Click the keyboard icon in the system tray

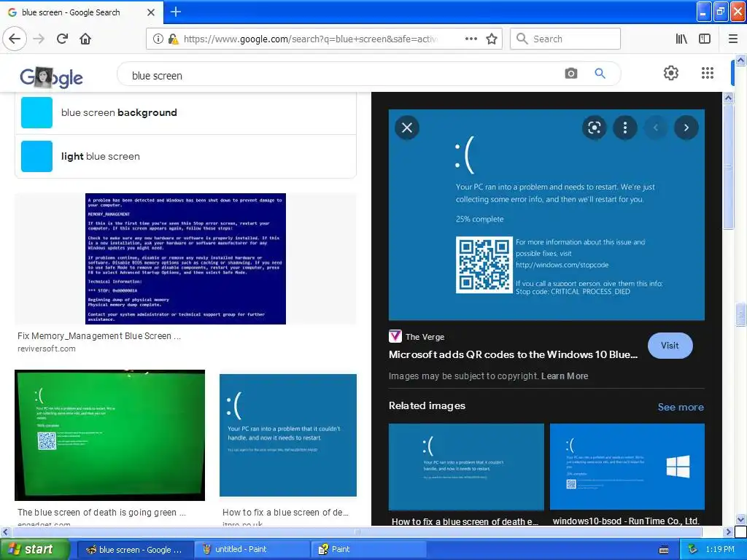point(664,550)
